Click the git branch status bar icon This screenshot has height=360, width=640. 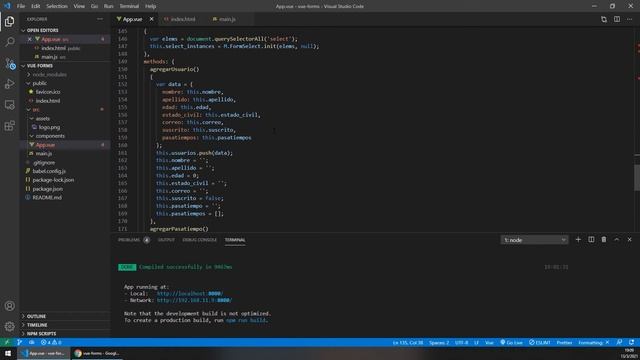tap(19, 342)
